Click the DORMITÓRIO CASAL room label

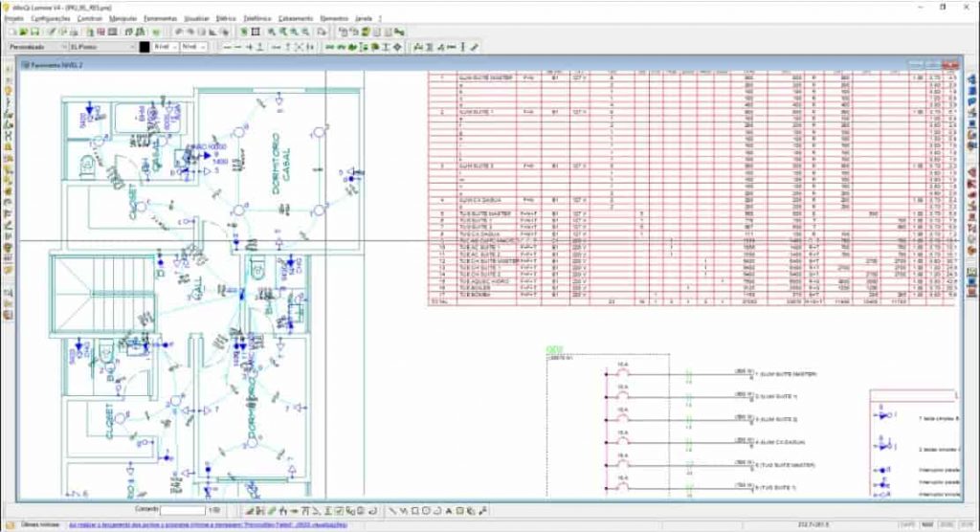tap(280, 164)
